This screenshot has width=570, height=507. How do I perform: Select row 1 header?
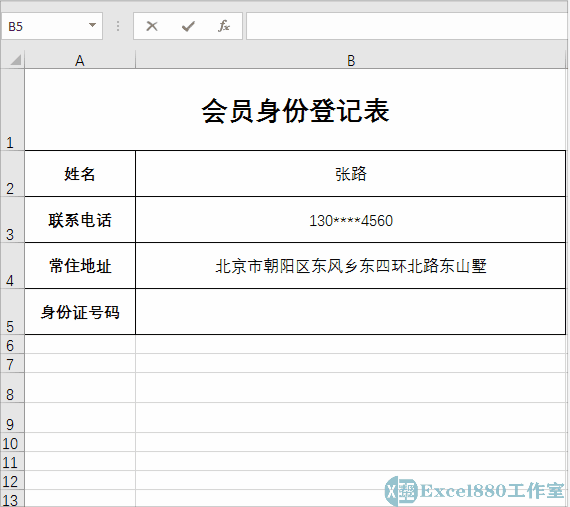point(12,110)
